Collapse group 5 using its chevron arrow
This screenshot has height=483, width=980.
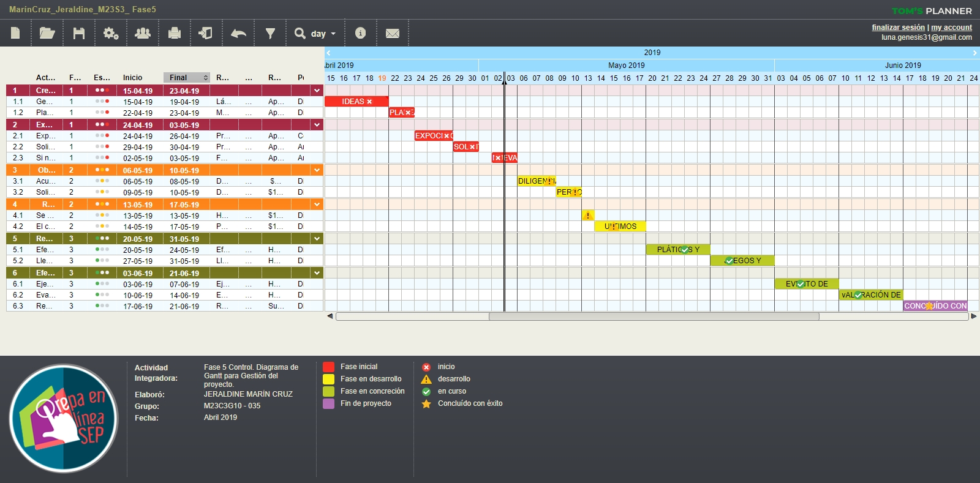coord(317,239)
